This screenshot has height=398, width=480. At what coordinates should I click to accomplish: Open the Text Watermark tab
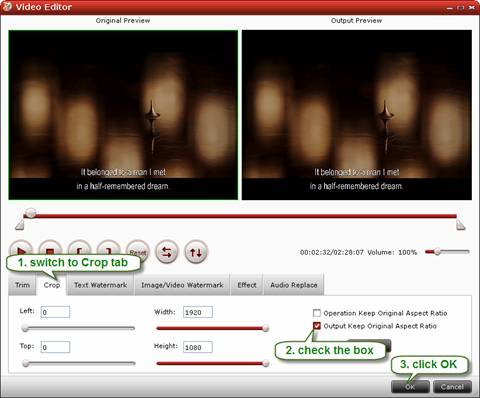pyautogui.click(x=100, y=285)
